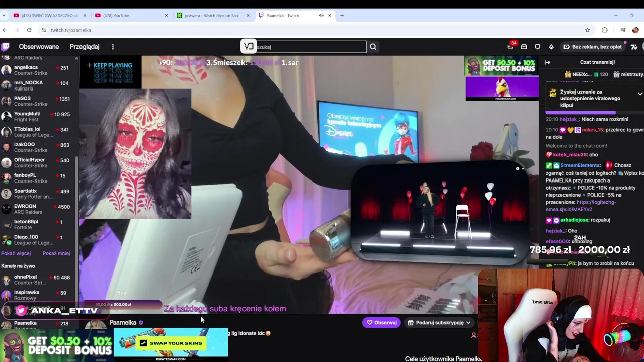
Task: Open the chat bubble whispers icon
Action: click(538, 47)
